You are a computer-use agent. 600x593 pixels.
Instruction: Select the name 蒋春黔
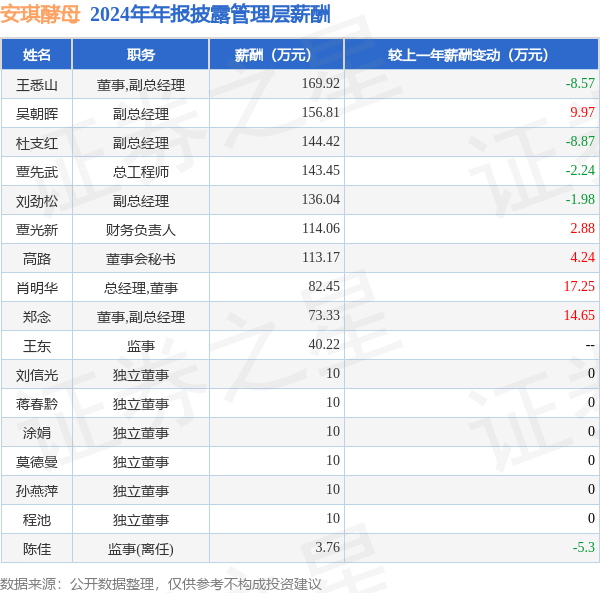tap(37, 404)
